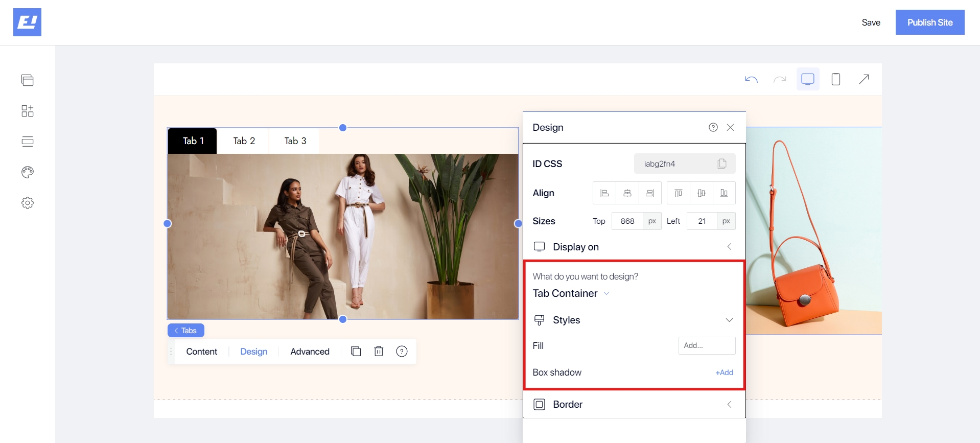
Task: Open the Advanced tab in widget toolbar
Action: click(x=310, y=352)
